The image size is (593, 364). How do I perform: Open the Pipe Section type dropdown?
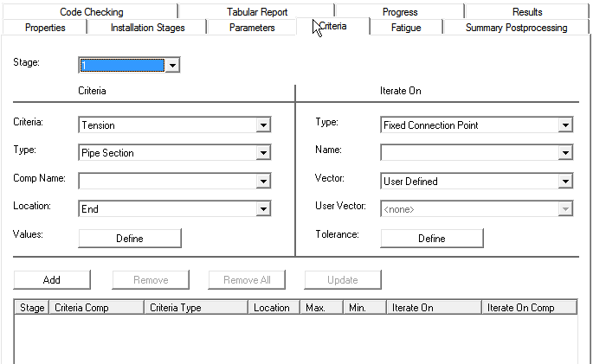click(263, 153)
